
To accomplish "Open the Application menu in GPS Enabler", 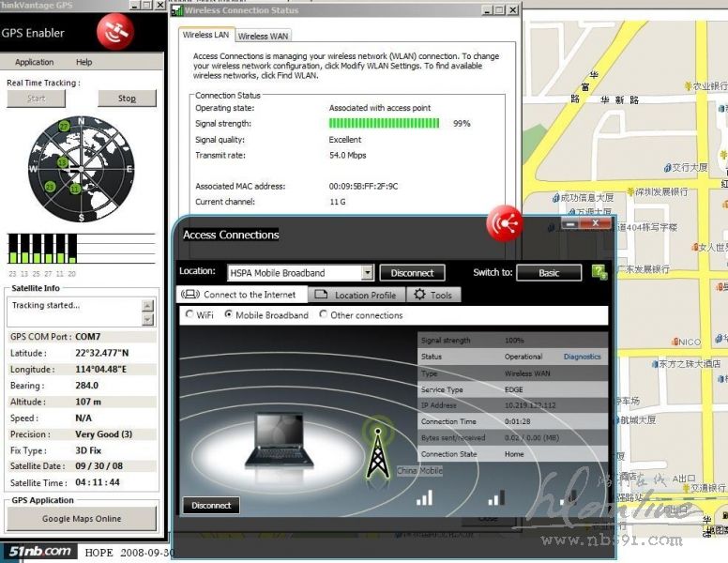I will click(x=35, y=62).
